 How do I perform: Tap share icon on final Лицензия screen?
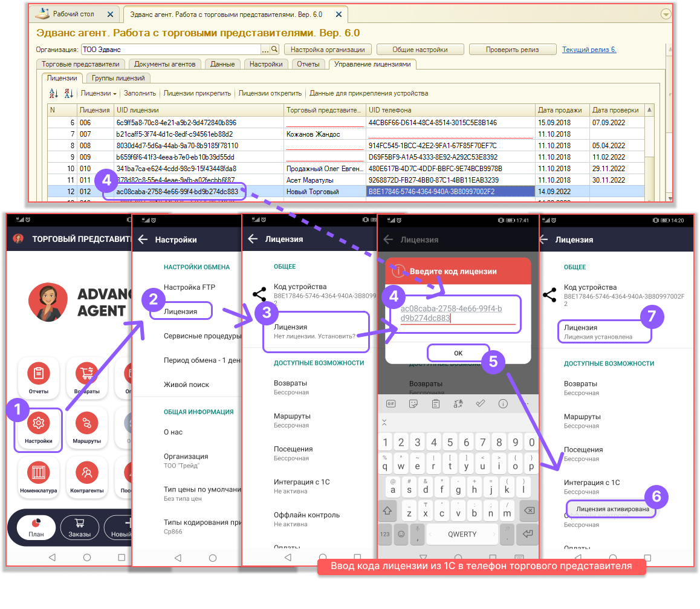(549, 295)
